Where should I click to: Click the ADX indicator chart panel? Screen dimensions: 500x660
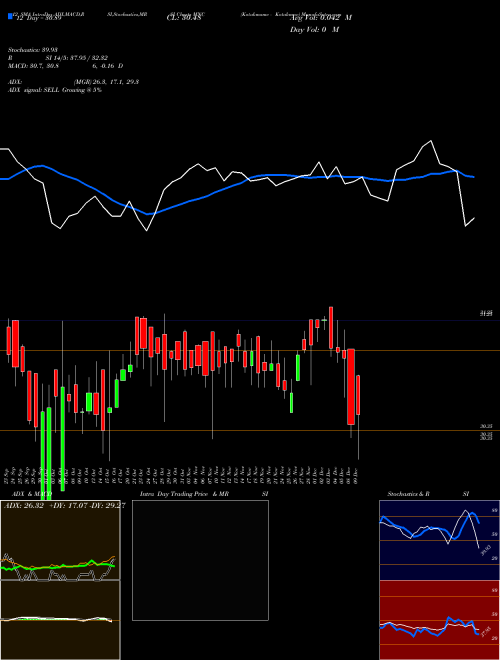[x=60, y=540]
